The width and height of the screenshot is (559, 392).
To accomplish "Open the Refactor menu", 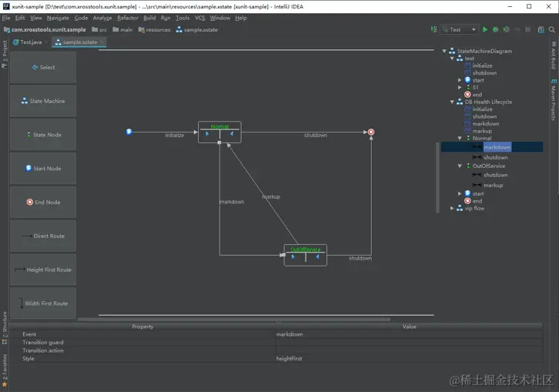I will (128, 18).
